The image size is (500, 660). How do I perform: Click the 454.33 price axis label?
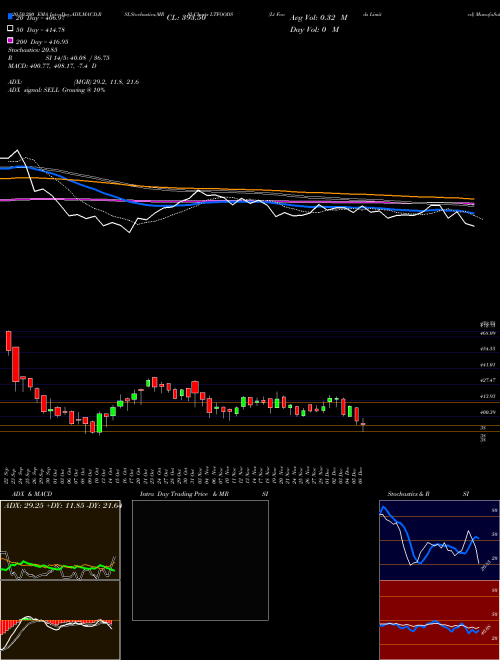487,349
